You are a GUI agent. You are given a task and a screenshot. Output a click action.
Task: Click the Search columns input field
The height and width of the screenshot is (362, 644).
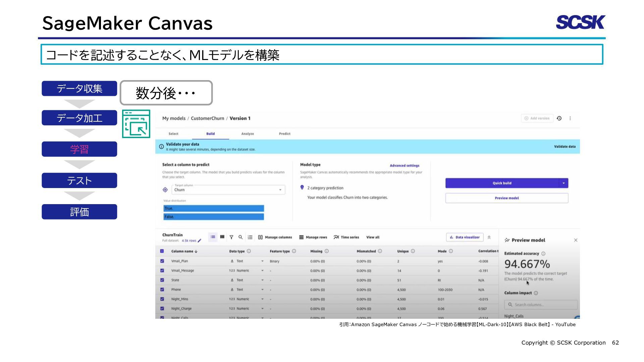tap(541, 305)
